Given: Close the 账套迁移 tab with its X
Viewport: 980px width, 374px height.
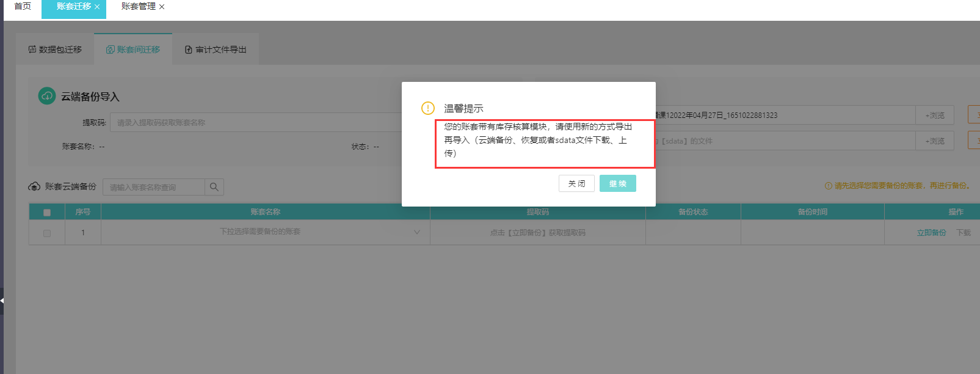Looking at the screenshot, I should 97,7.
